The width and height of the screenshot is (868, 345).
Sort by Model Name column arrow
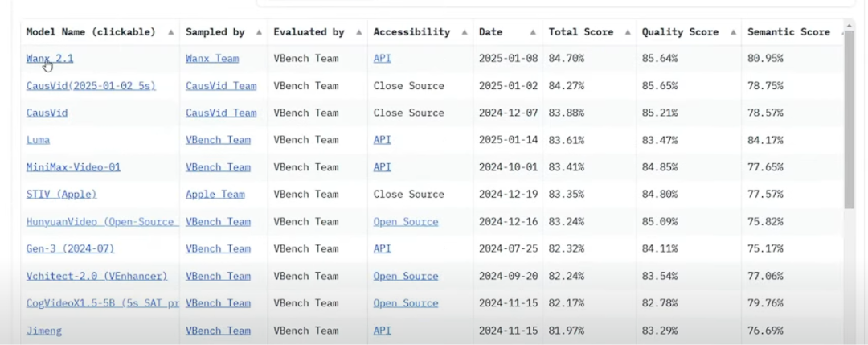point(170,33)
